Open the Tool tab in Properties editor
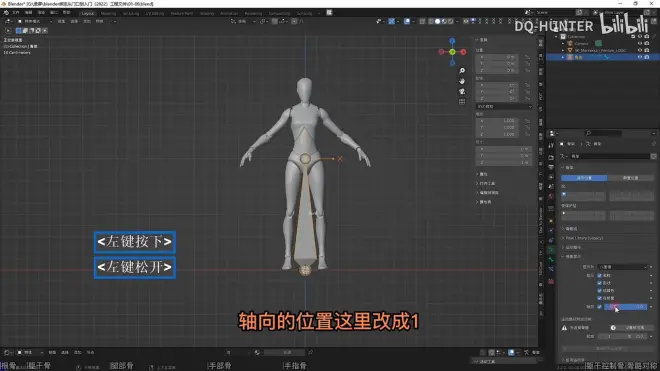The height and width of the screenshot is (371, 660). [551, 146]
